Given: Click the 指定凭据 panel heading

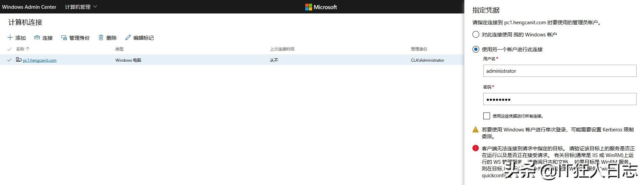Looking at the screenshot, I should pos(486,10).
